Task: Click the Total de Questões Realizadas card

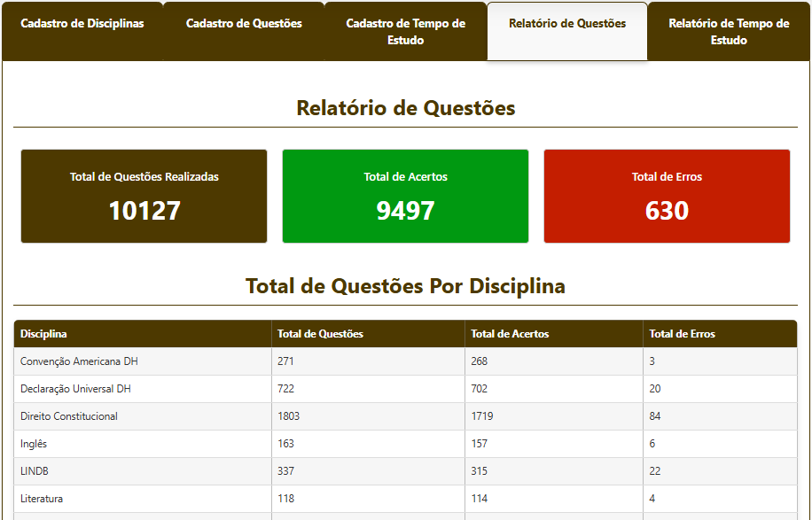Action: coord(144,196)
